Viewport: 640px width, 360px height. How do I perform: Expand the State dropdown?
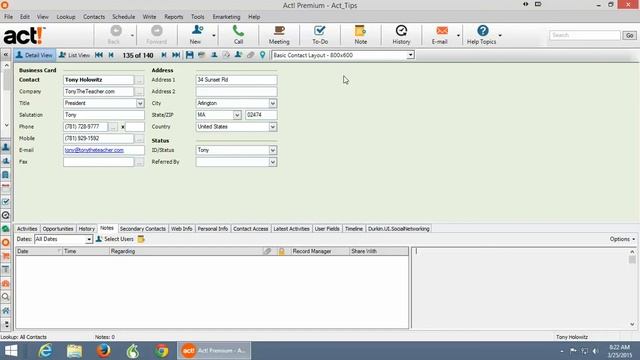pos(237,115)
